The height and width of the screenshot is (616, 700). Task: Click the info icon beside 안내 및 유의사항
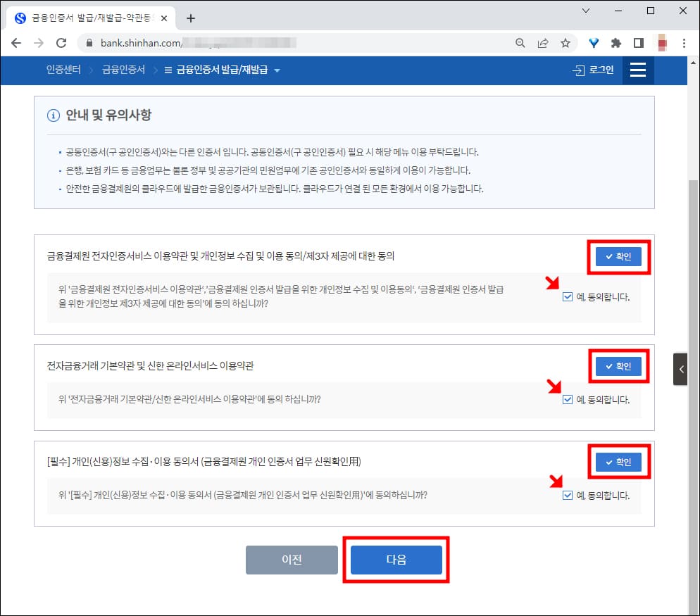click(x=53, y=115)
